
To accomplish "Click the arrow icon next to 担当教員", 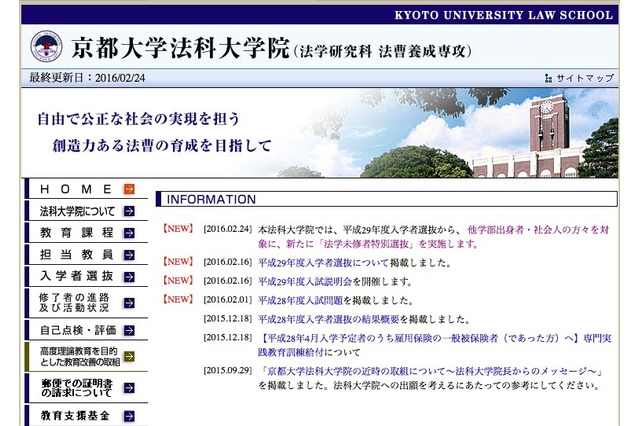I will click(129, 255).
